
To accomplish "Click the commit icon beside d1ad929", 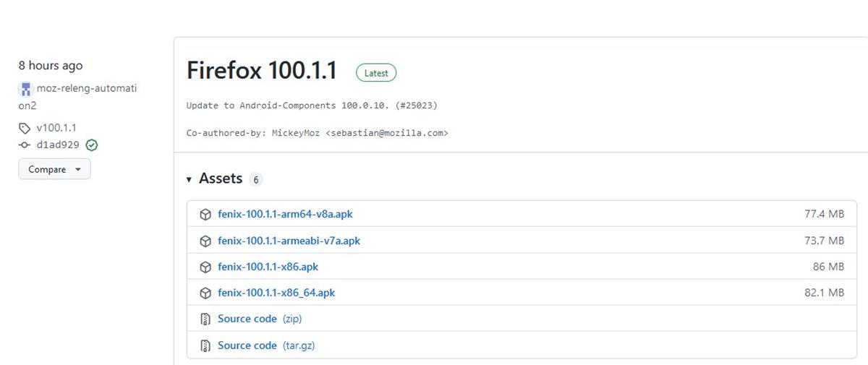I will (x=25, y=145).
